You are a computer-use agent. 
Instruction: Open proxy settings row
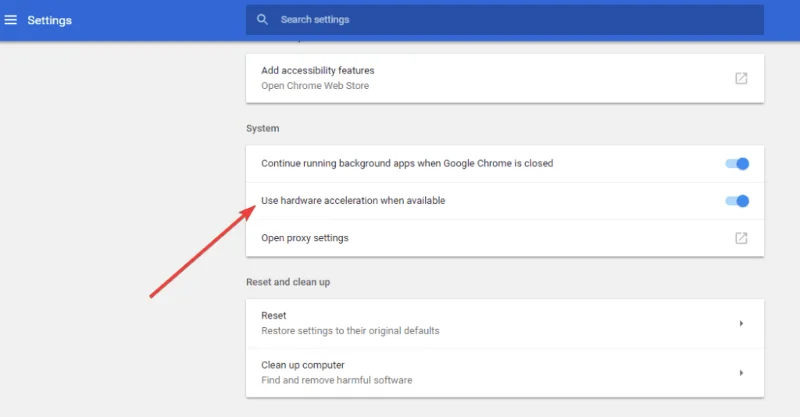click(x=505, y=238)
